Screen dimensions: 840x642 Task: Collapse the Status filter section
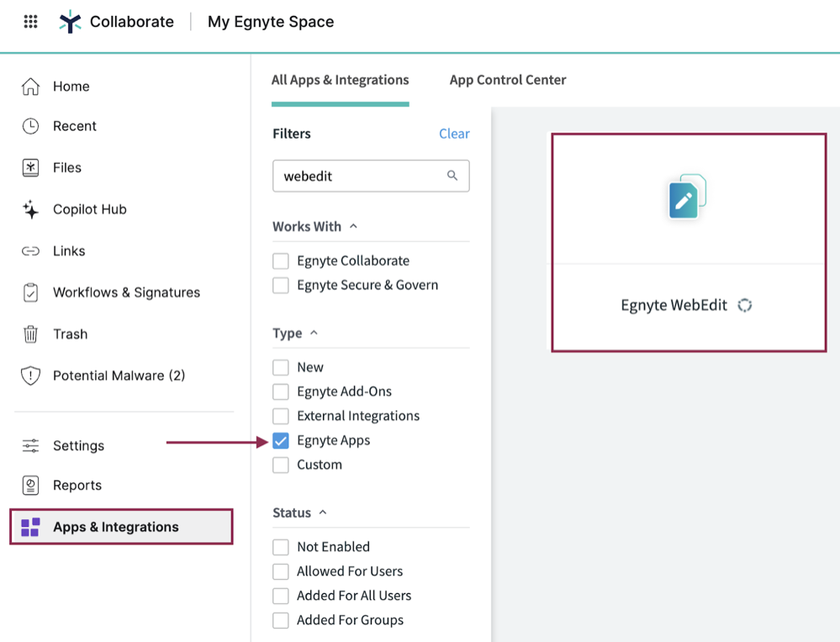click(323, 513)
